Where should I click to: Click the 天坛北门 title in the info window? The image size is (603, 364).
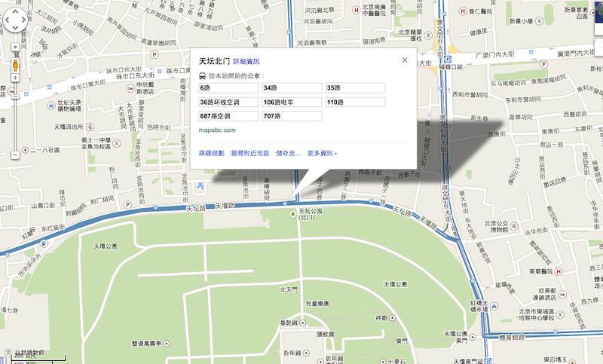(x=214, y=61)
